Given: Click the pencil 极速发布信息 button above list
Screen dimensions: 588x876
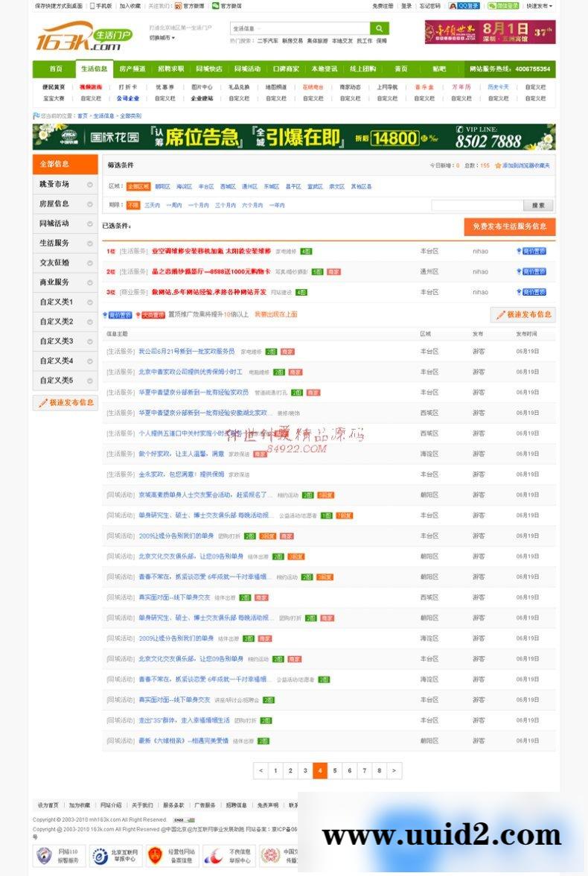Looking at the screenshot, I should click(523, 314).
